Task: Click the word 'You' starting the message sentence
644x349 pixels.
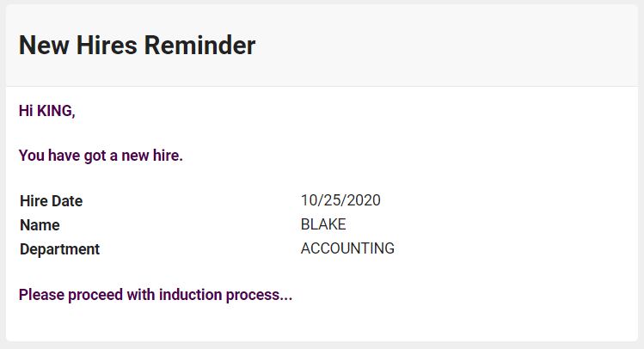Action: [31, 156]
